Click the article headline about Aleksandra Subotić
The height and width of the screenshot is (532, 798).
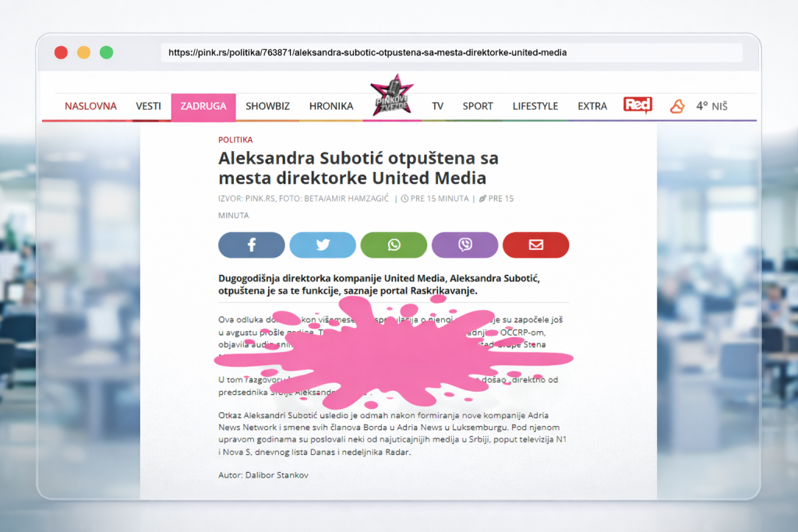point(358,167)
